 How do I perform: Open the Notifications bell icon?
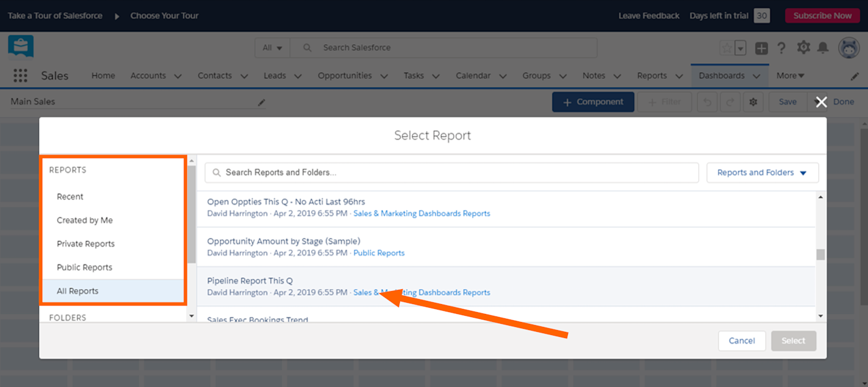coord(823,48)
